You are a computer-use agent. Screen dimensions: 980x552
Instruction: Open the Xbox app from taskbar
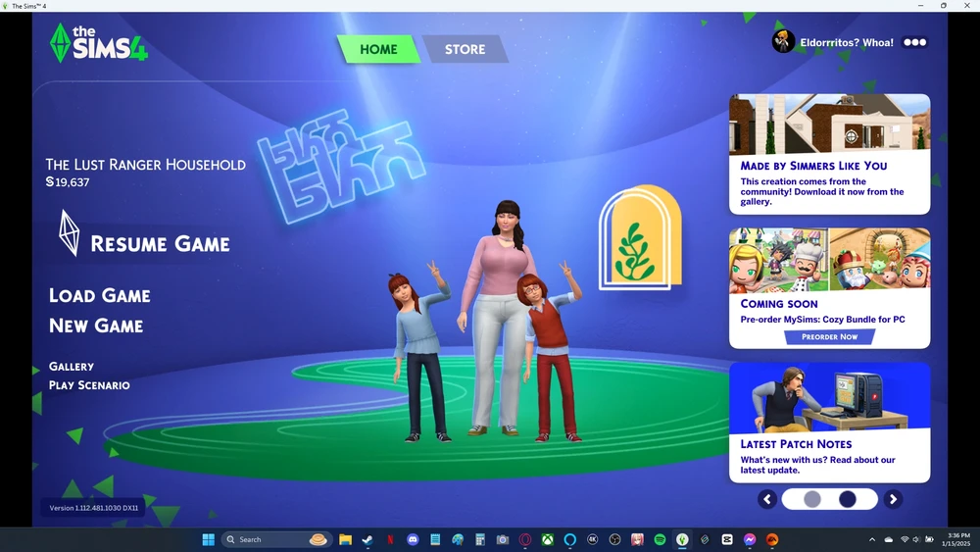click(x=548, y=539)
